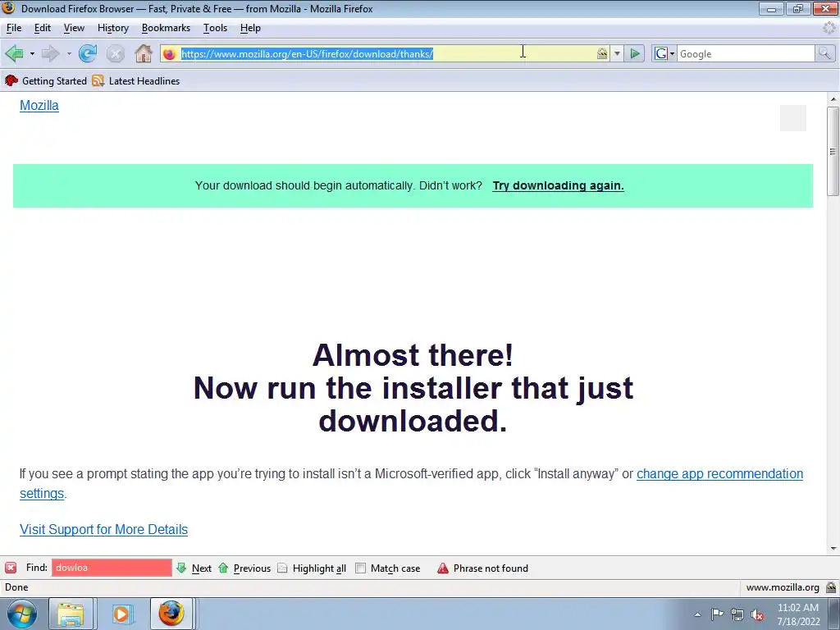The width and height of the screenshot is (840, 630).
Task: Click the Find text field
Action: [x=112, y=568]
